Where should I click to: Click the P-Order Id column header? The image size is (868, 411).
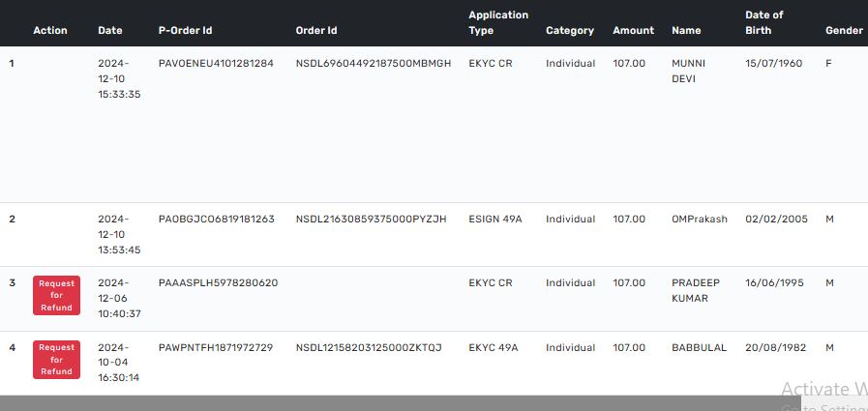point(185,31)
